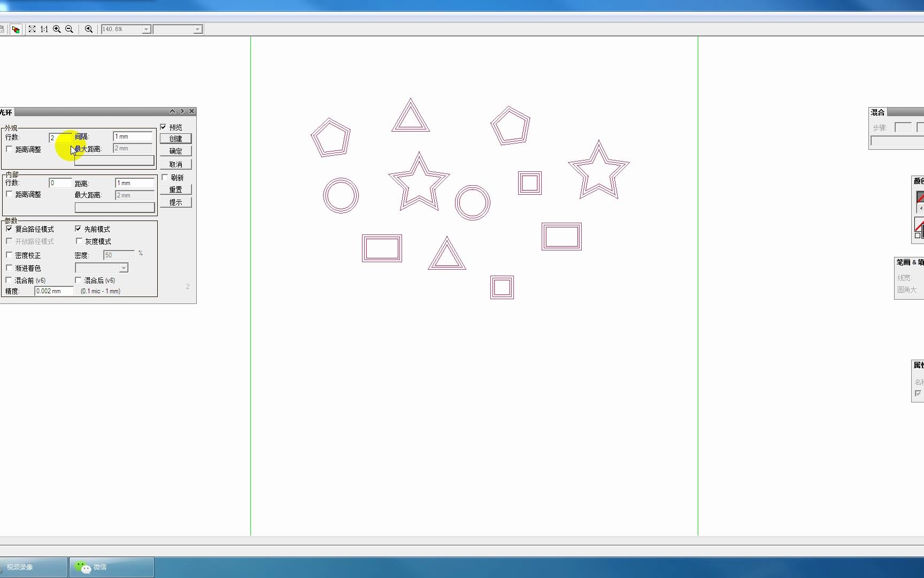The width and height of the screenshot is (924, 578).
Task: Enable 距离调整 in the 内部 section
Action: pyautogui.click(x=9, y=194)
